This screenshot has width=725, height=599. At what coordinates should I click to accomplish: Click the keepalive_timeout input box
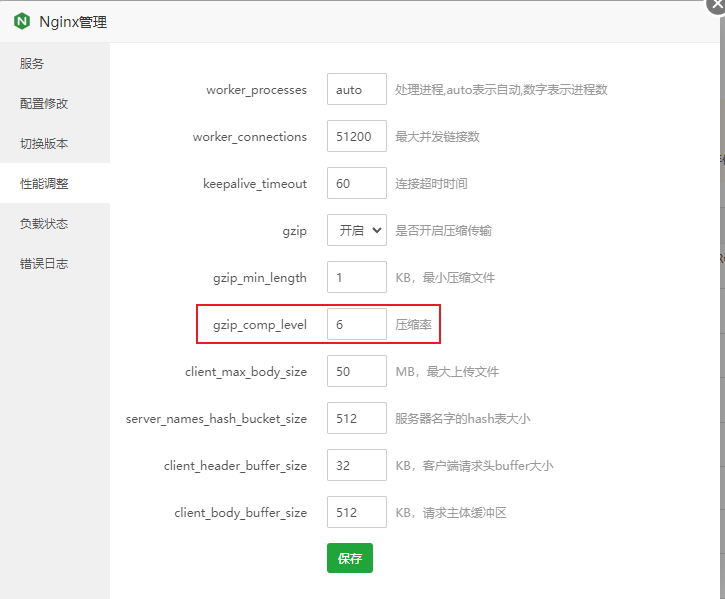(x=357, y=184)
